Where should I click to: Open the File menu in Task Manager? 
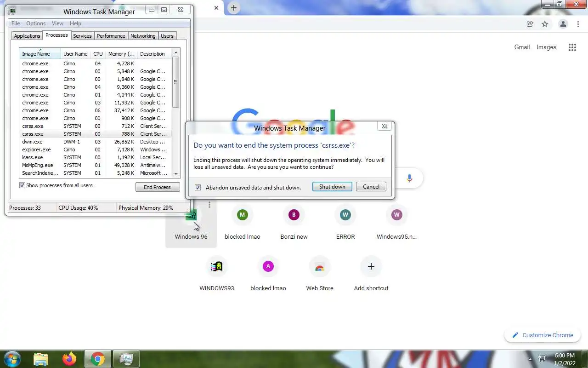[x=16, y=23]
